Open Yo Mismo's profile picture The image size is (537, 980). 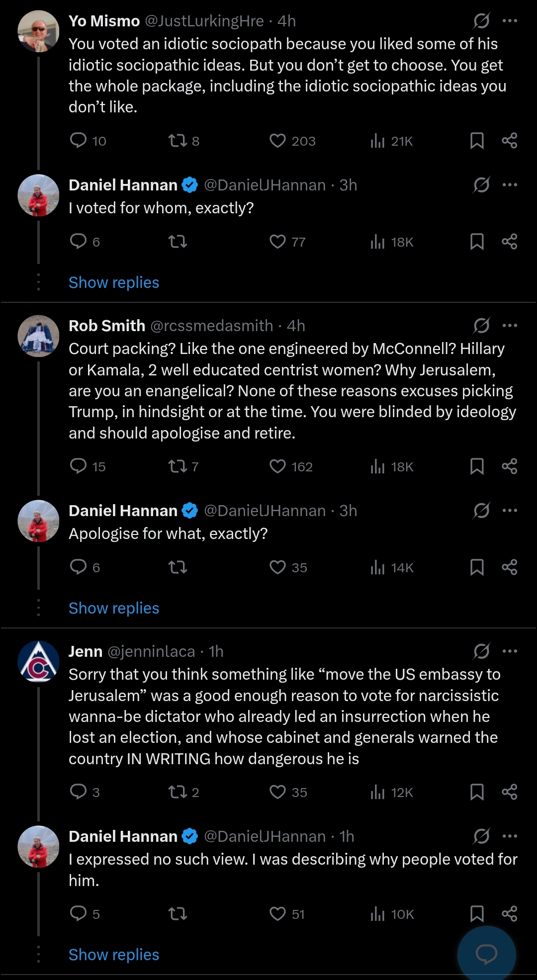coord(38,31)
